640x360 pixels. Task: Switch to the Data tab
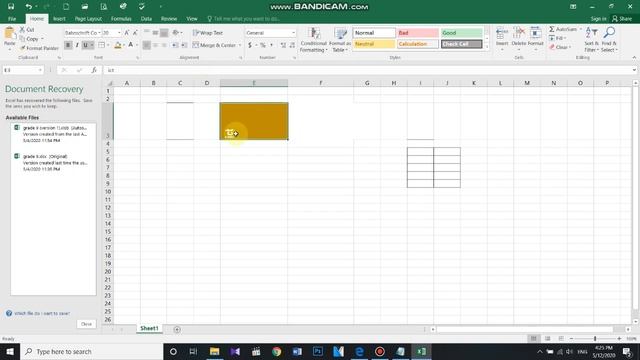click(x=146, y=19)
